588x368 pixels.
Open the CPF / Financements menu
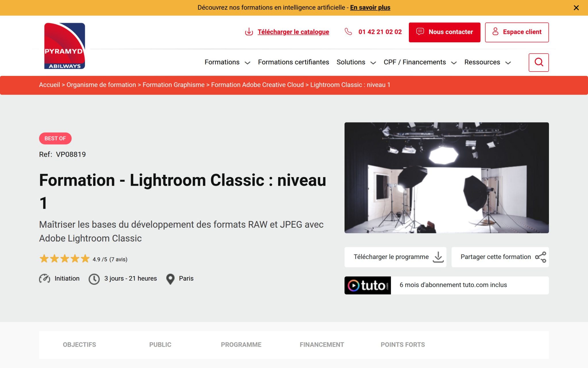click(x=415, y=62)
